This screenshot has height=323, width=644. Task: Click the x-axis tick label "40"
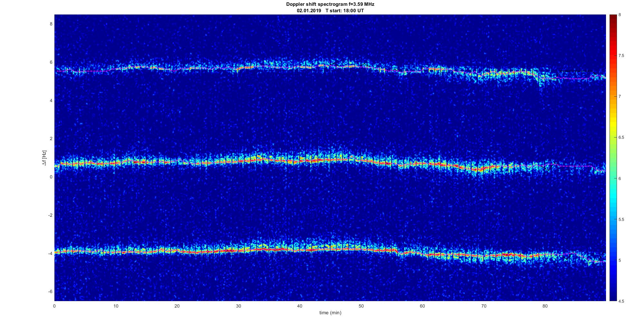[300, 306]
